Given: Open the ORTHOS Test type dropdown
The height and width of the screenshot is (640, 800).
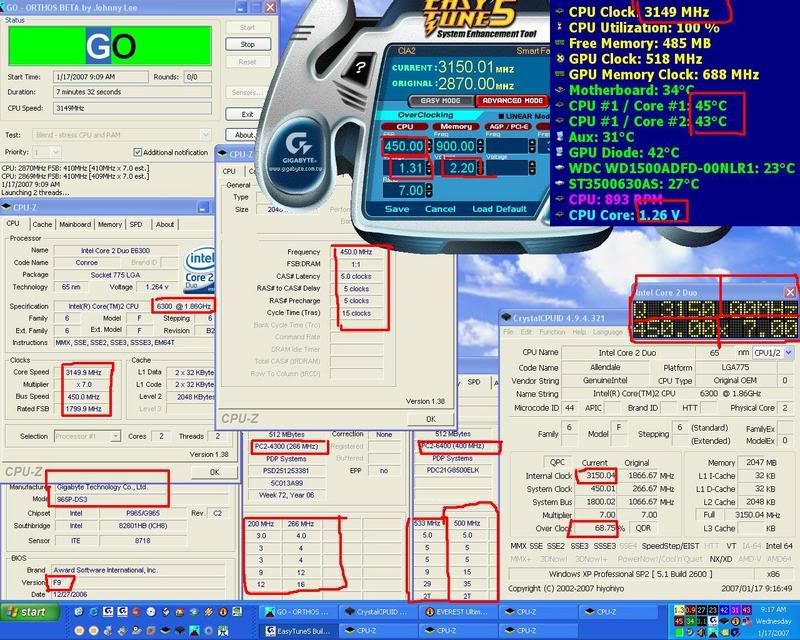Looking at the screenshot, I should point(205,135).
